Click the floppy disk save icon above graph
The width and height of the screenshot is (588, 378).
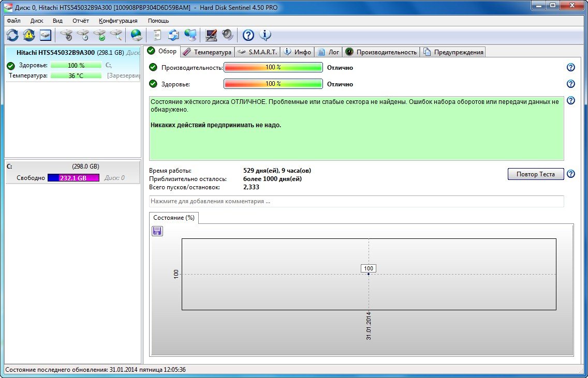pos(157,231)
